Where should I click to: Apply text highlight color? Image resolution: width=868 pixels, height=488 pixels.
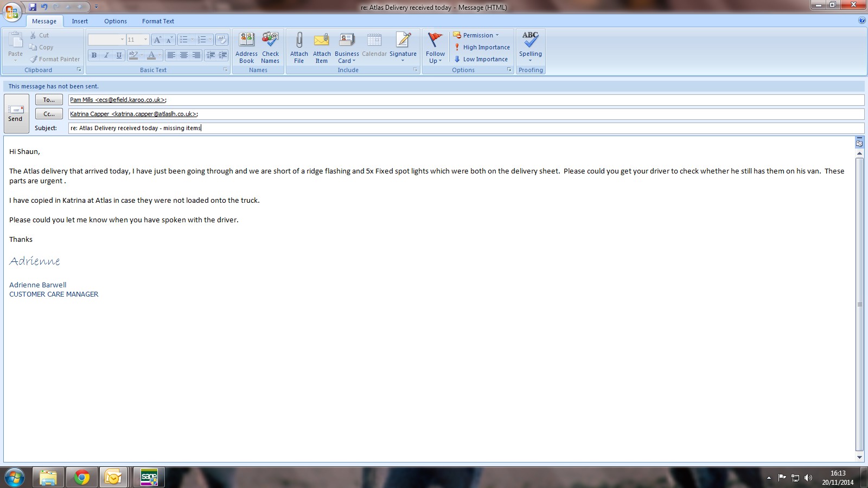pos(133,55)
